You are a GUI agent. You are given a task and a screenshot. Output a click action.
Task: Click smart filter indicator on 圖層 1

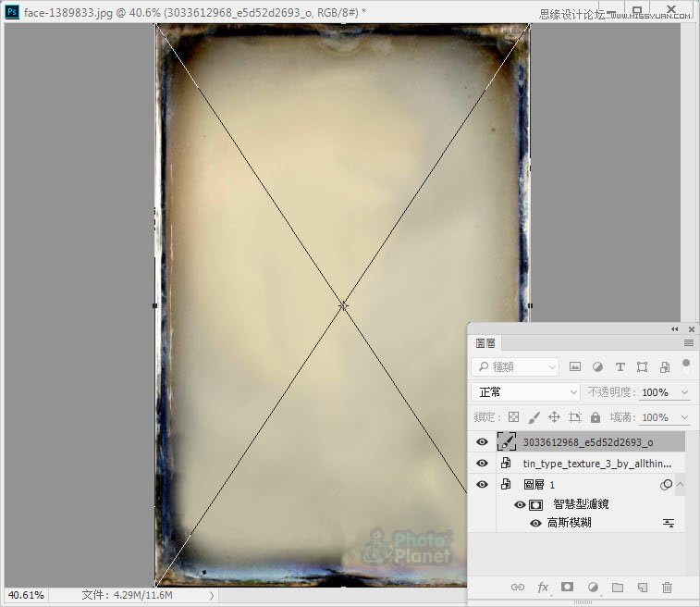tap(666, 485)
